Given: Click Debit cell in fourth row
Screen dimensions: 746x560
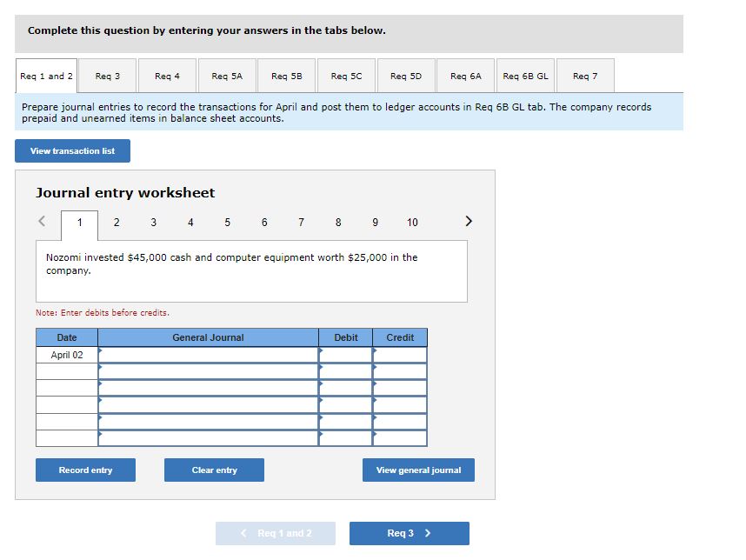Looking at the screenshot, I should click(x=345, y=405).
